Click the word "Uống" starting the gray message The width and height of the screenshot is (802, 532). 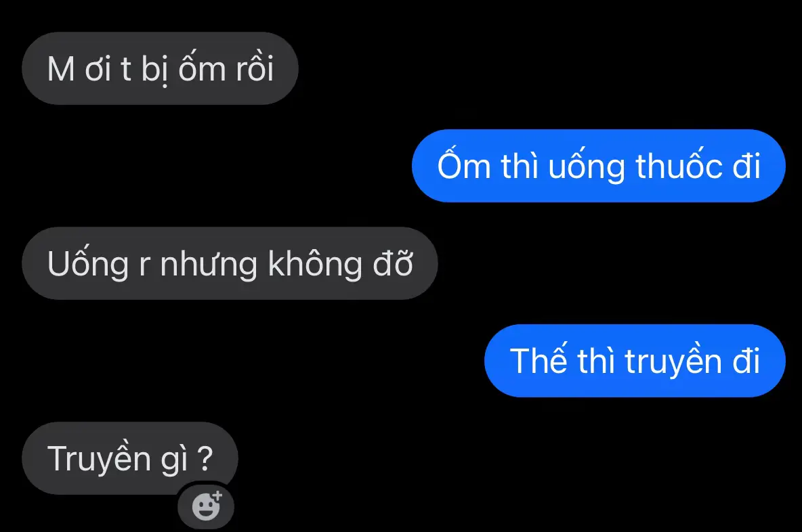tap(88, 264)
